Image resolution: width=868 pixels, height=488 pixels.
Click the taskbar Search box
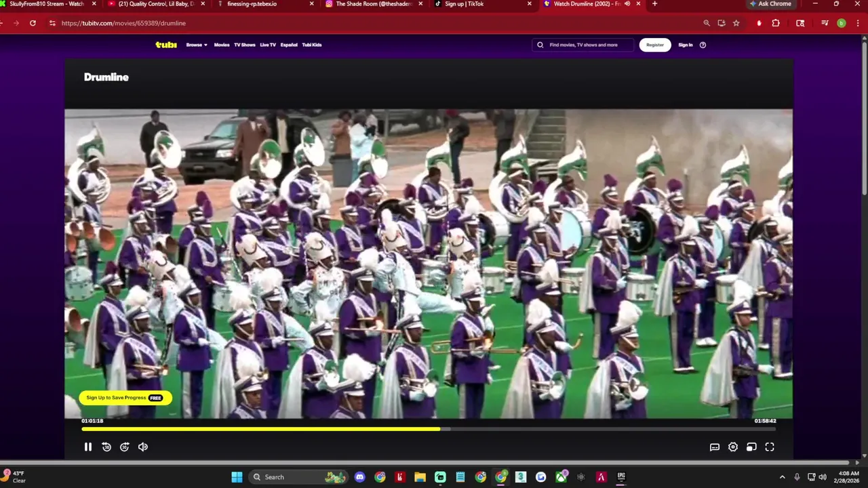(298, 477)
